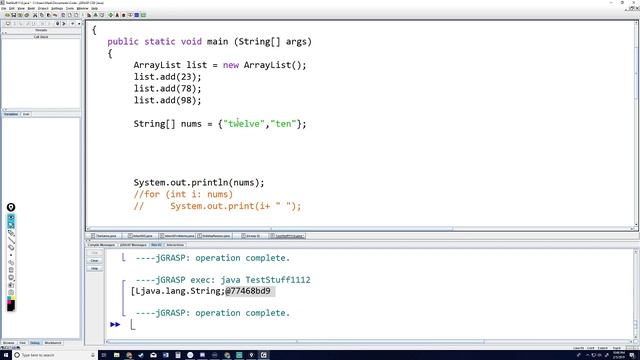Select the line tool on the annotation toolbar
Image resolution: width=640 pixels, height=360 pixels.
coord(11,240)
